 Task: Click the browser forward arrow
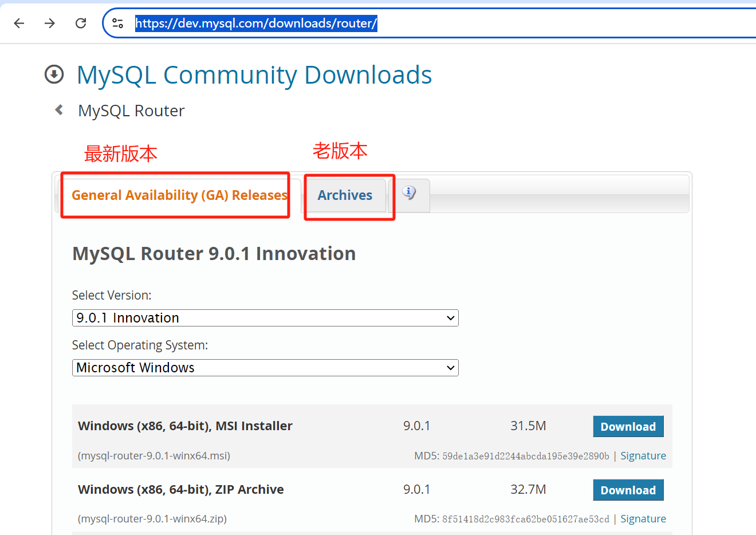coord(50,23)
